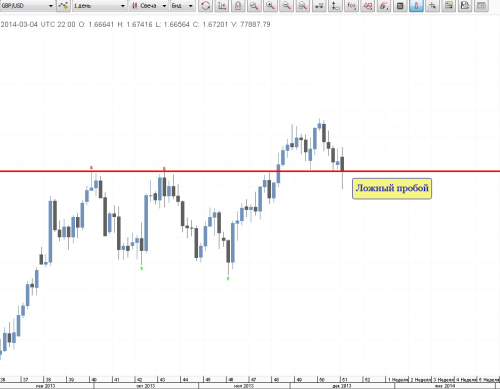Image resolution: width=500 pixels, height=389 pixels.
Task: Open the GBP/USD instrument dropdown
Action: pyautogui.click(x=28, y=6)
